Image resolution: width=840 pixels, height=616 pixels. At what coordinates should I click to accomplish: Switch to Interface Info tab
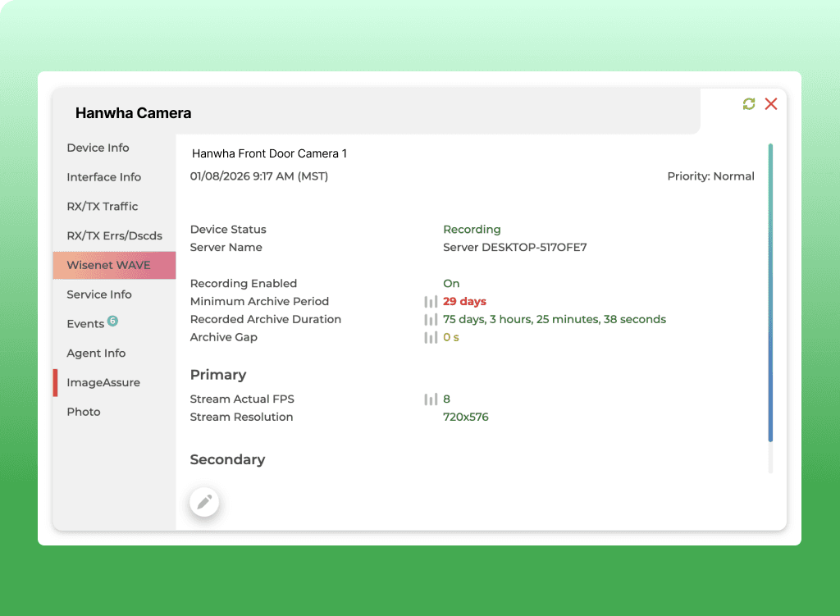pos(114,177)
